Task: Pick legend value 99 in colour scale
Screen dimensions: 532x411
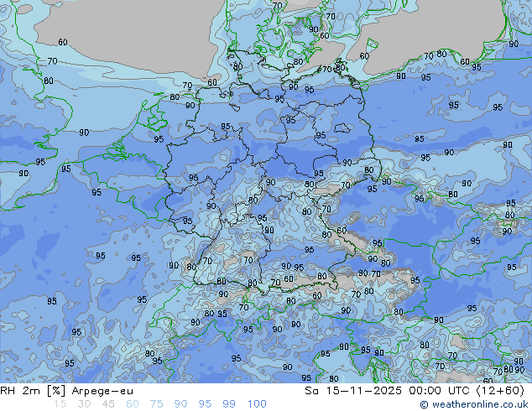Action: [229, 404]
